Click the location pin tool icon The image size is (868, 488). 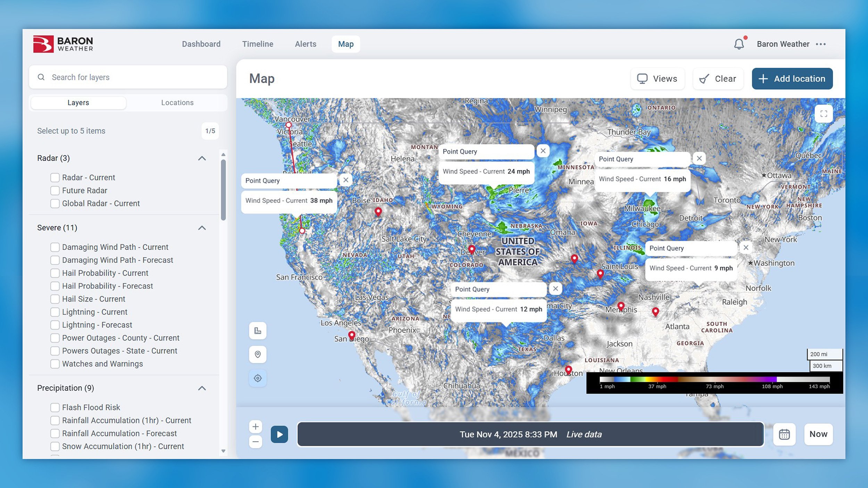(258, 354)
